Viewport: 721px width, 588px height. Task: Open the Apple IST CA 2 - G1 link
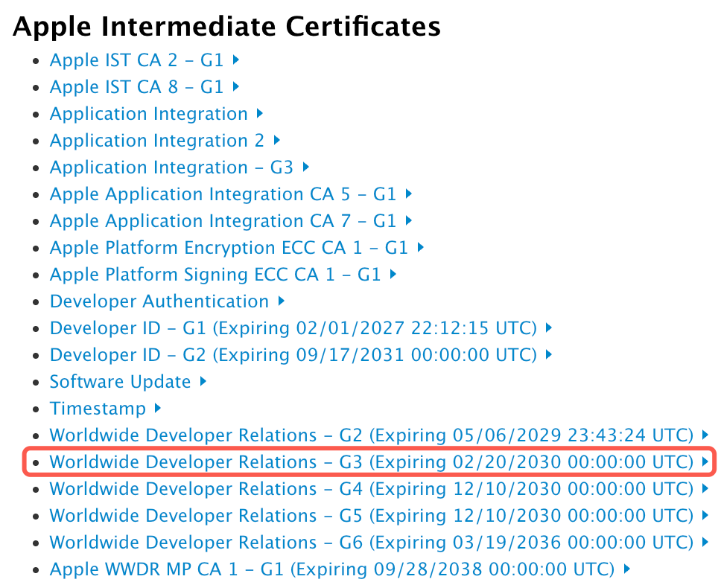pos(134,60)
